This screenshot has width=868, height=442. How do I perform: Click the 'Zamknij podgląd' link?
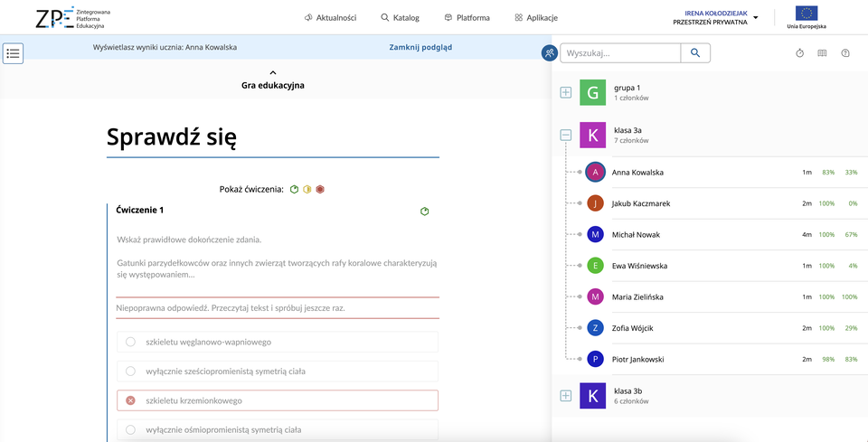[x=420, y=47]
